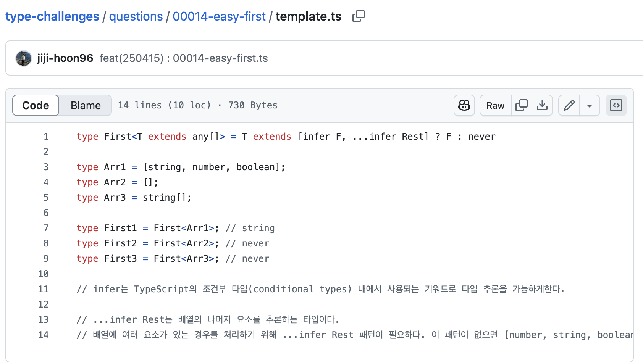This screenshot has width=643, height=364.
Task: Click line number 11 in the gutter
Action: pyautogui.click(x=44, y=289)
